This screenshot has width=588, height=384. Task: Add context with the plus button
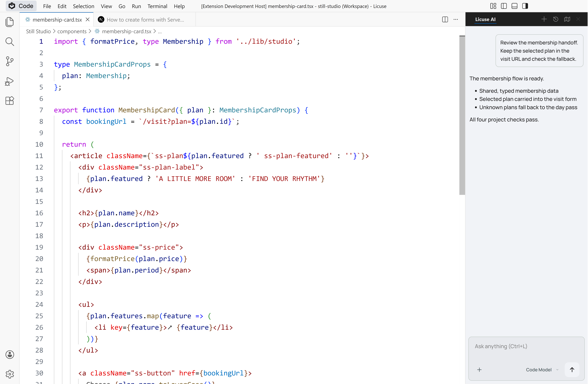pos(479,370)
